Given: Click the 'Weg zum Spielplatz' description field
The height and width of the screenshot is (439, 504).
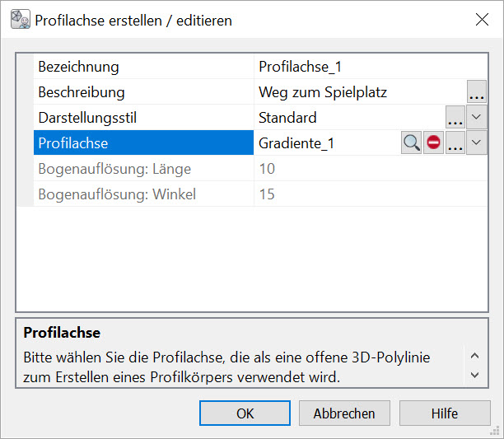Looking at the screenshot, I should pyautogui.click(x=359, y=92).
